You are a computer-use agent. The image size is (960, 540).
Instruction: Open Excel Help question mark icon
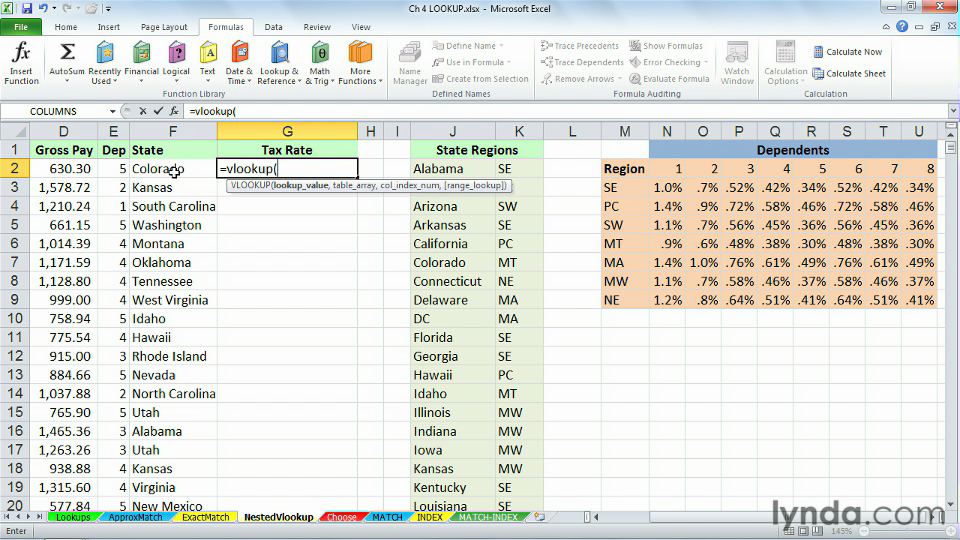(902, 26)
